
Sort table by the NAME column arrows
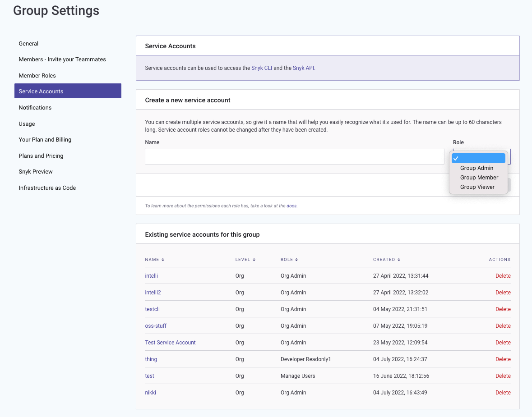(x=163, y=260)
